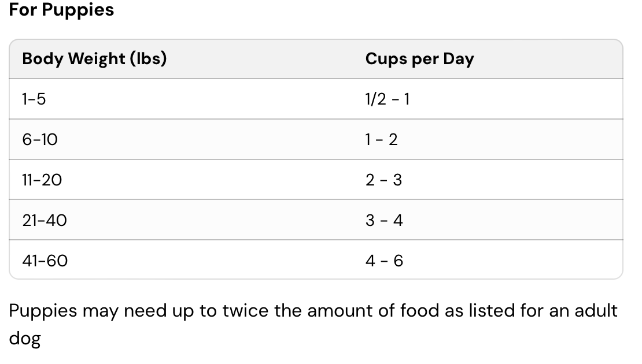Click the "21-40" body weight cell
The image size is (642, 364).
coord(44,221)
